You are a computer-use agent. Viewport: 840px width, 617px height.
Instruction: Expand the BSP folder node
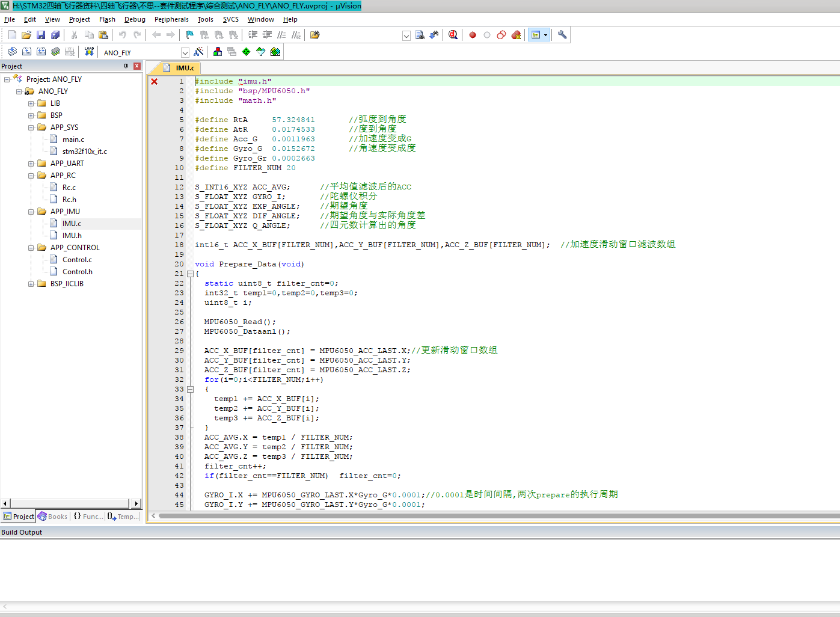[x=31, y=115]
